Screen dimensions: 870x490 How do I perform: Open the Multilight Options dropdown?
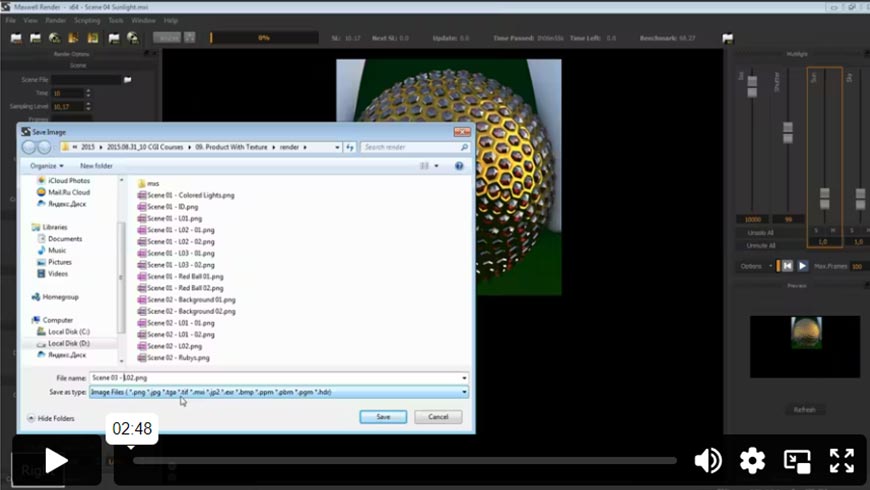[754, 266]
